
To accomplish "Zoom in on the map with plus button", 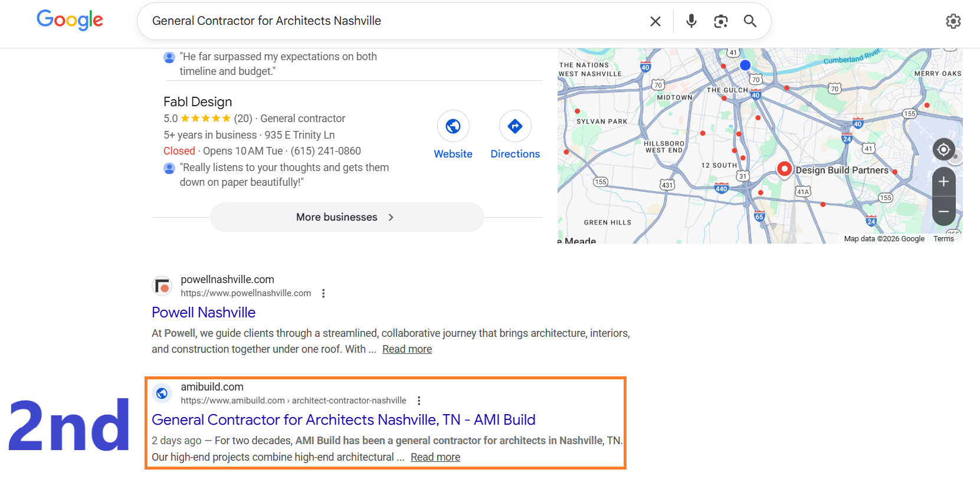I will point(943,182).
